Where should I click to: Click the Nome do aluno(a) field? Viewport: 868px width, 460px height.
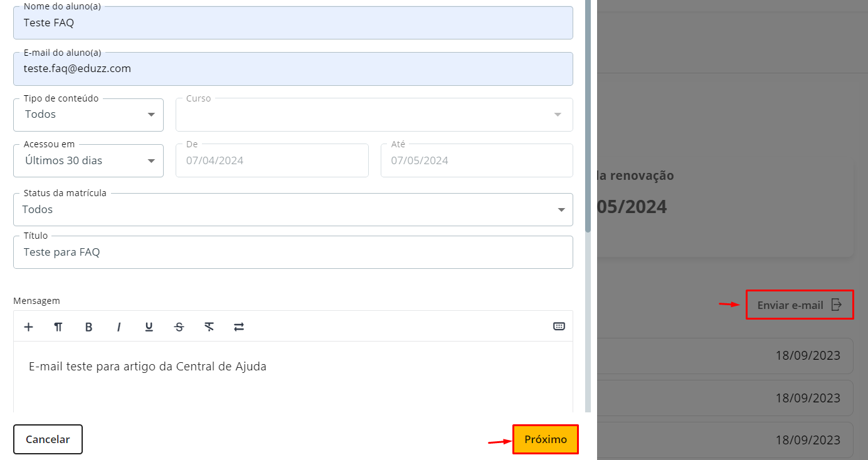tap(293, 23)
